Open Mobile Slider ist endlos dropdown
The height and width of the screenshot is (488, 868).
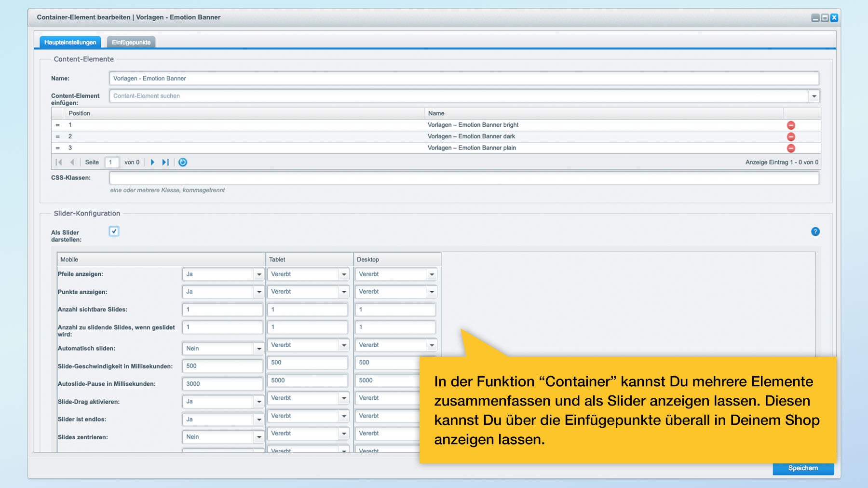pyautogui.click(x=259, y=420)
